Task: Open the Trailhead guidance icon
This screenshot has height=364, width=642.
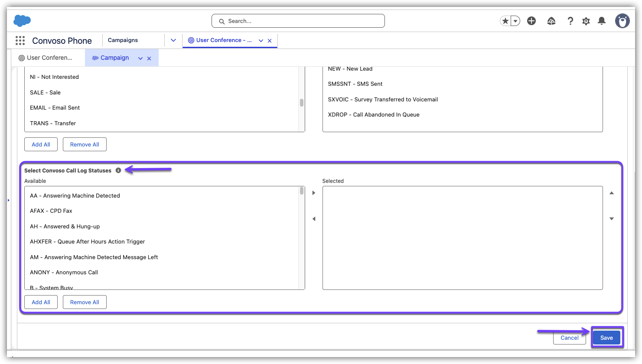Action: (x=551, y=21)
